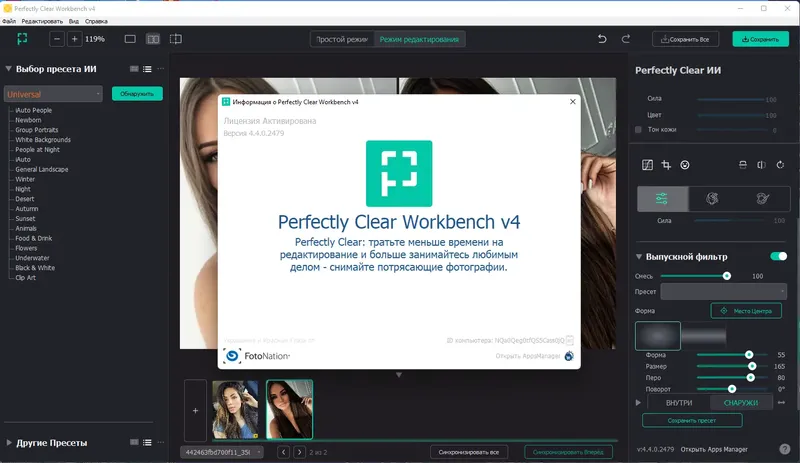Open more options for AI preset panel
Image resolution: width=800 pixels, height=463 pixels.
[161, 68]
